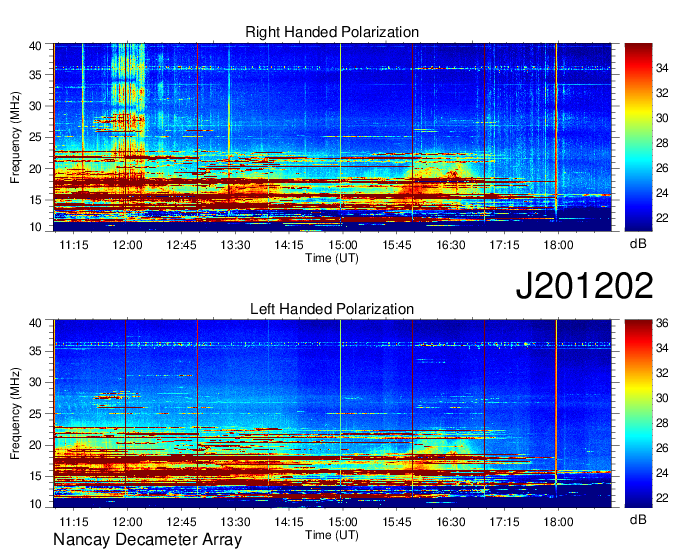Click the 'Time (UT)' label under the top plot

coord(332,258)
